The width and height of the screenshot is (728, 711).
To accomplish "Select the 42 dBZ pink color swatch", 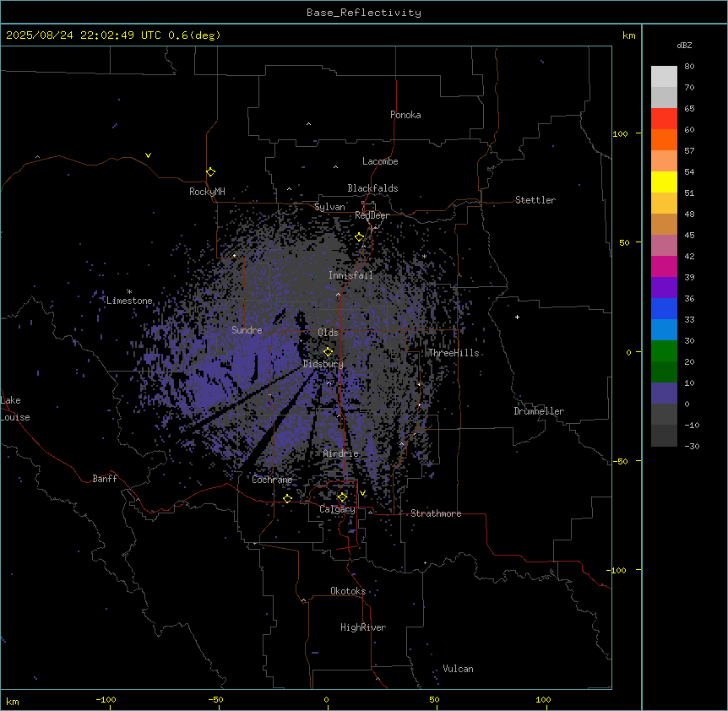I will 664,246.
